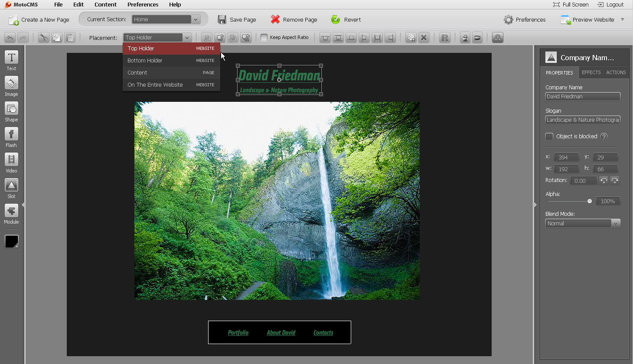
Task: Click the scissors Cut icon
Action: [43, 38]
